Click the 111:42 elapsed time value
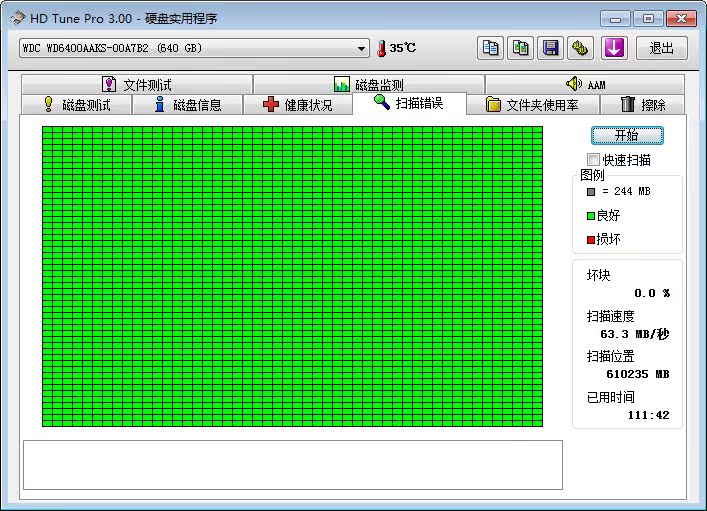707x511 pixels. pyautogui.click(x=648, y=415)
